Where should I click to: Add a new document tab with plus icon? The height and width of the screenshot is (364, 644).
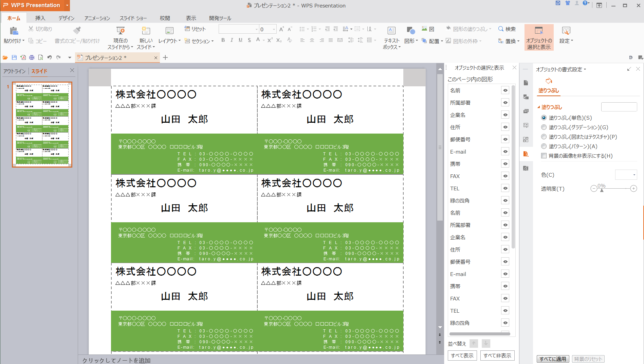tap(165, 57)
